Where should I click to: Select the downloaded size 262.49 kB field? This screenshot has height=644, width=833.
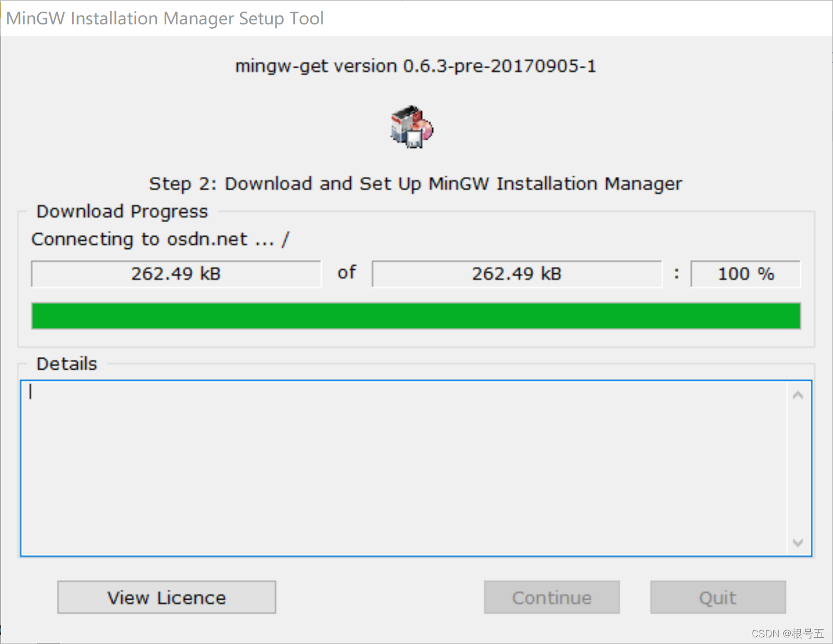(176, 274)
